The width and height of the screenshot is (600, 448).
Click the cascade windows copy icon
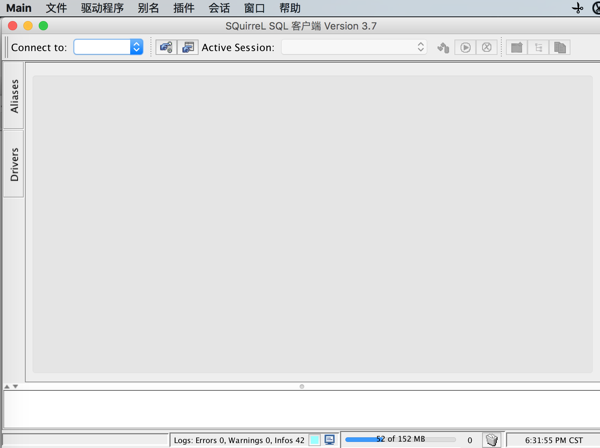[x=560, y=47]
